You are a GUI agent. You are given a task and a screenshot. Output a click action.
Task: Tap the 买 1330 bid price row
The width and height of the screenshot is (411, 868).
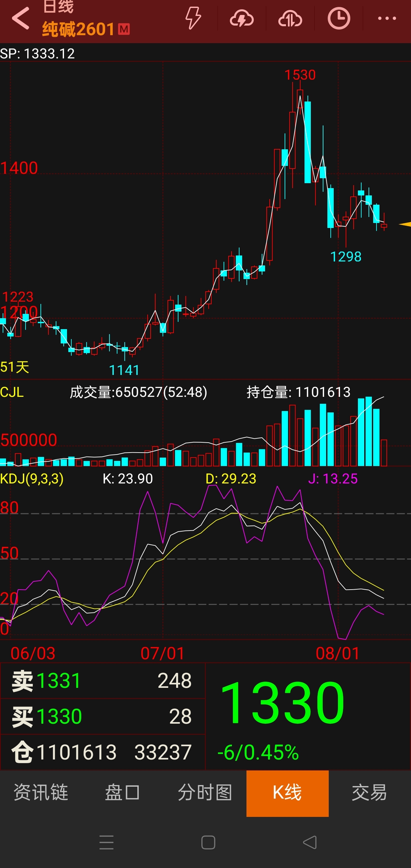pyautogui.click(x=103, y=716)
